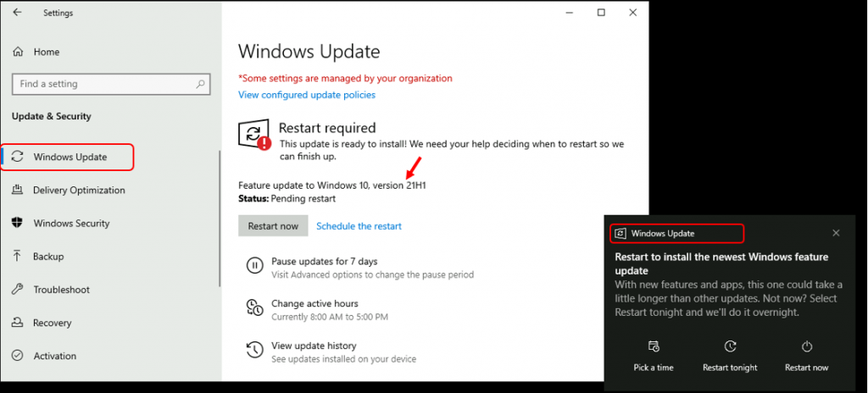Open the Backup page
The width and height of the screenshot is (868, 393).
pyautogui.click(x=48, y=257)
